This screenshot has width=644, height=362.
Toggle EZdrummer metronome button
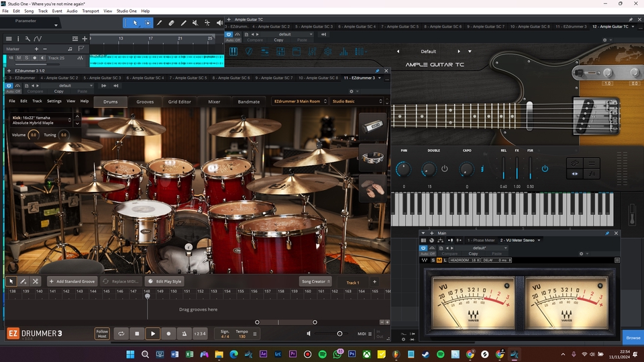pos(184,334)
